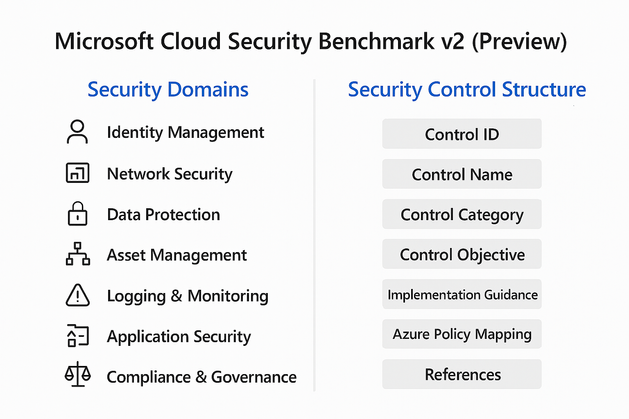This screenshot has height=419, width=629.
Task: Open Implementation Guidance
Action: point(462,294)
